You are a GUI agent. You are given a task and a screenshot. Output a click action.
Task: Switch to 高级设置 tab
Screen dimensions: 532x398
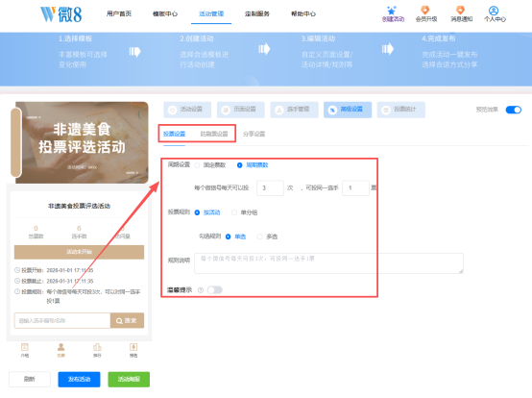[x=348, y=110]
